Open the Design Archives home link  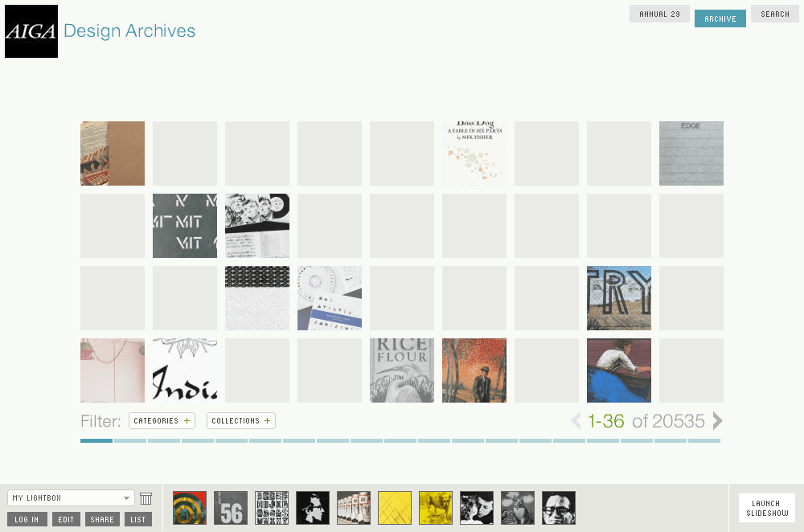(x=129, y=31)
